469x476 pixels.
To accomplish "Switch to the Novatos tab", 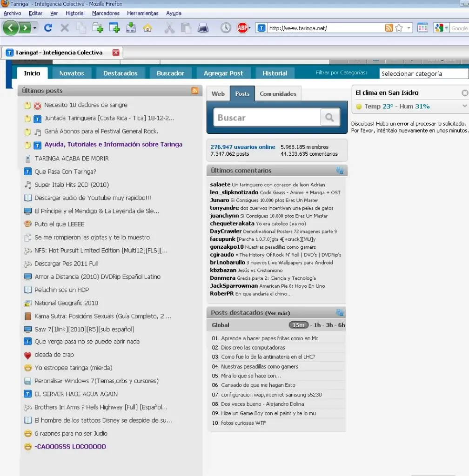I will pyautogui.click(x=72, y=73).
